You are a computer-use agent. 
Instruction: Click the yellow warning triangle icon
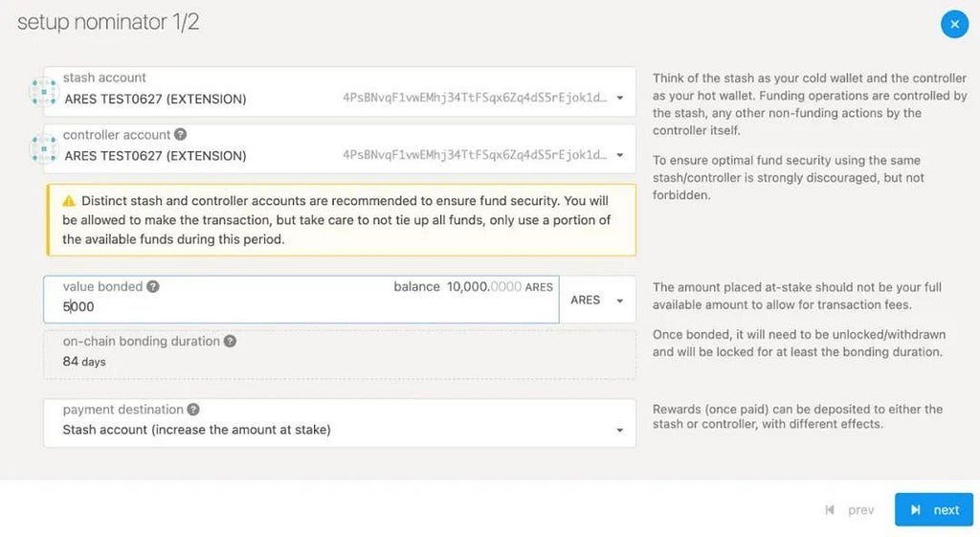[69, 201]
